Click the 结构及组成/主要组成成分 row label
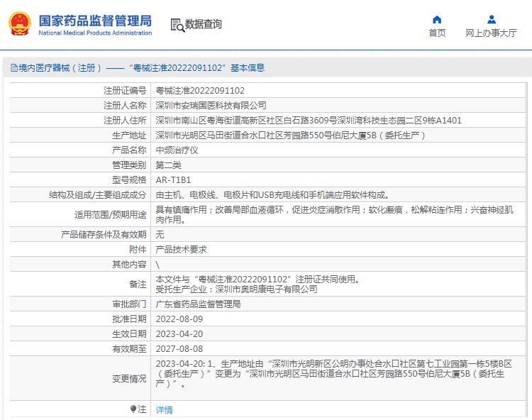Viewport: 532px width, 420px height. 98,195
